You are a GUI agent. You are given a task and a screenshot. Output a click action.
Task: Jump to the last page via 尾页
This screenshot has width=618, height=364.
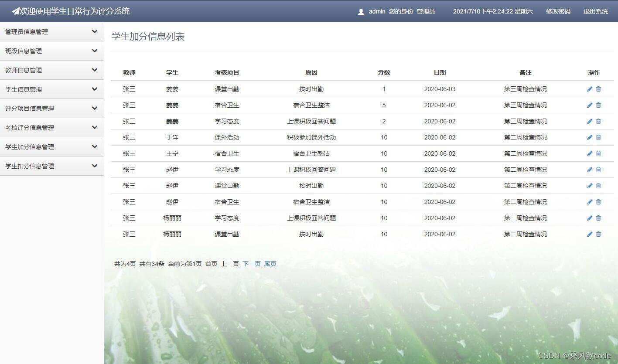[x=270, y=263]
